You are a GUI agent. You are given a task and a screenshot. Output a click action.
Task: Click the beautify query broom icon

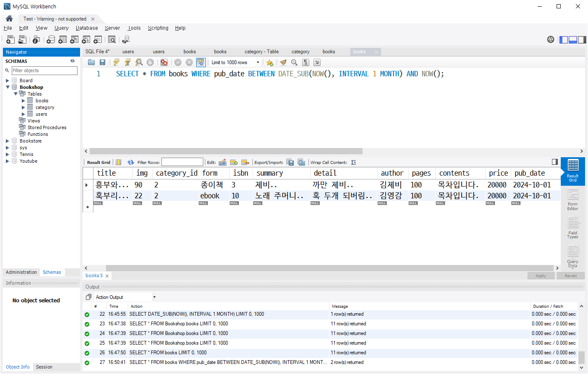283,62
